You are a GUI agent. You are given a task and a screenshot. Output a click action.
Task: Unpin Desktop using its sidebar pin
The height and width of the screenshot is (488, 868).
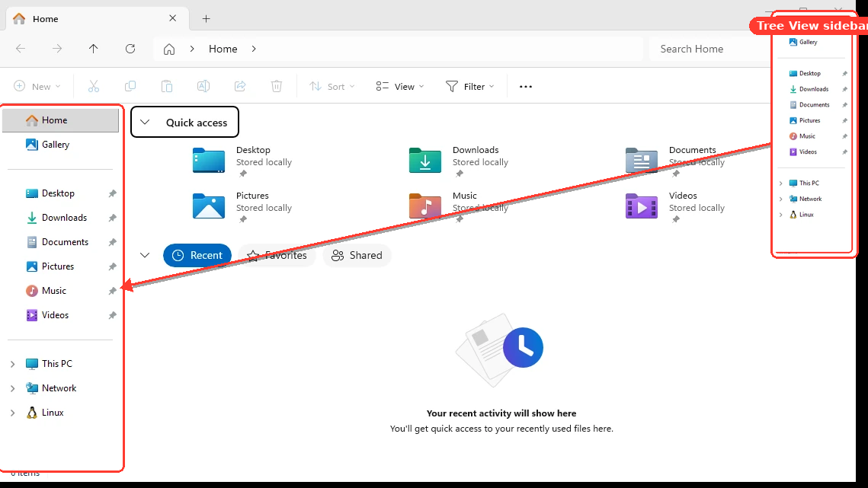click(112, 193)
